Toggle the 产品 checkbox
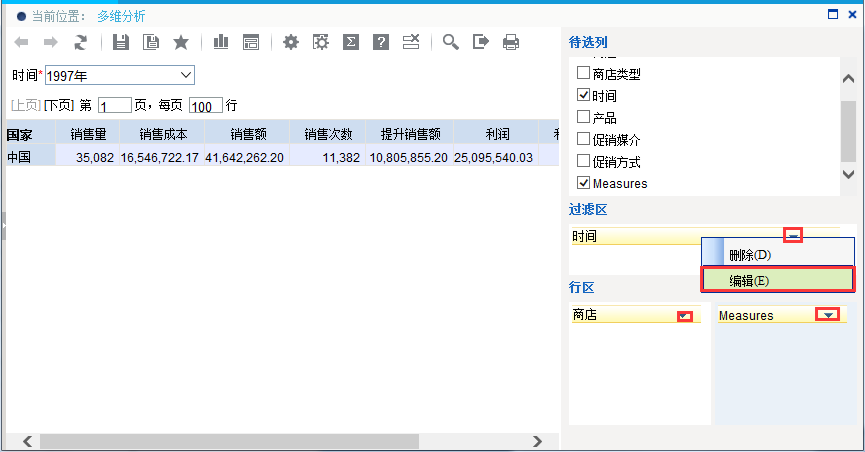865x452 pixels. [583, 116]
